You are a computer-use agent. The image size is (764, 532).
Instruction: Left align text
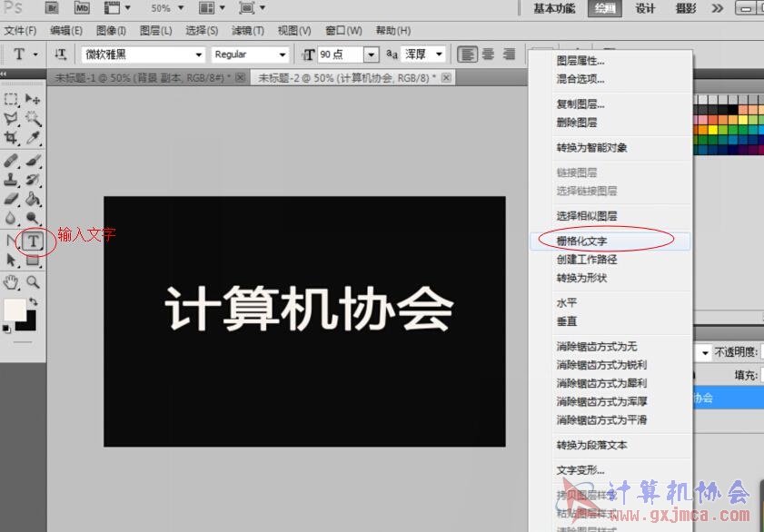click(x=467, y=54)
